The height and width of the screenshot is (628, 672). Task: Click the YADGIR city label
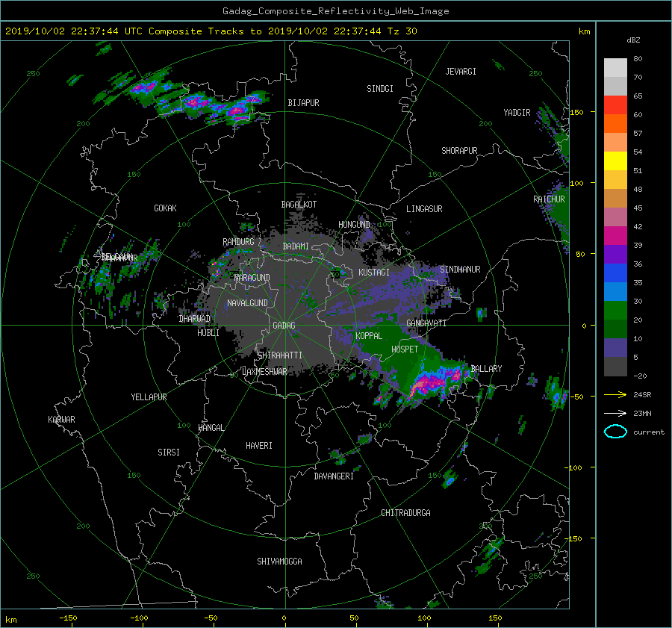[517, 113]
